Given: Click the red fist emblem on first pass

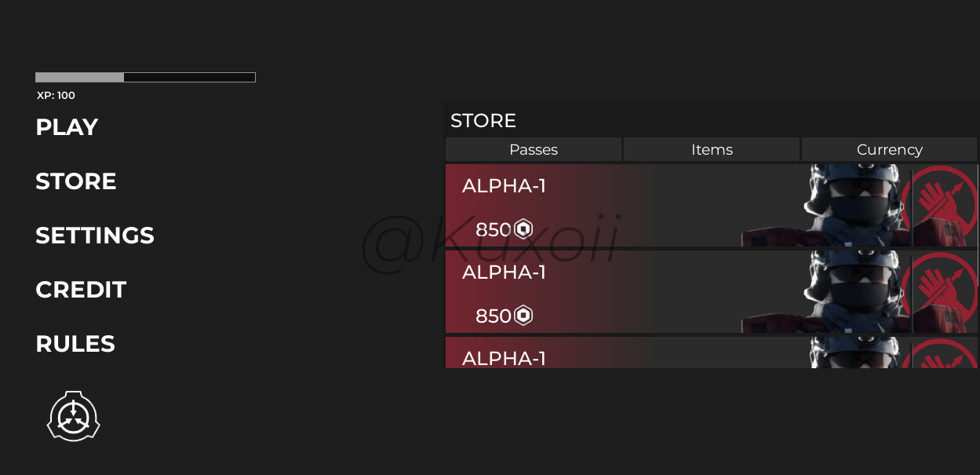Looking at the screenshot, I should pyautogui.click(x=939, y=206).
